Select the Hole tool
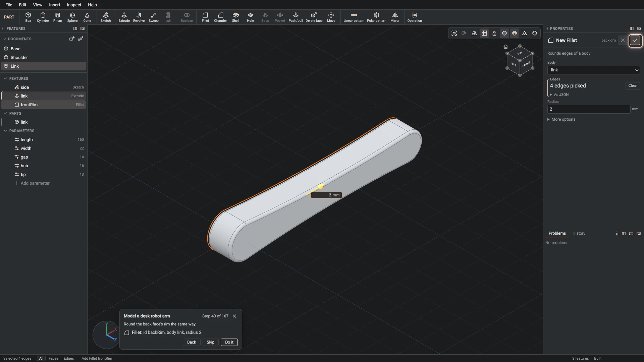This screenshot has width=644, height=362. pos(251,17)
